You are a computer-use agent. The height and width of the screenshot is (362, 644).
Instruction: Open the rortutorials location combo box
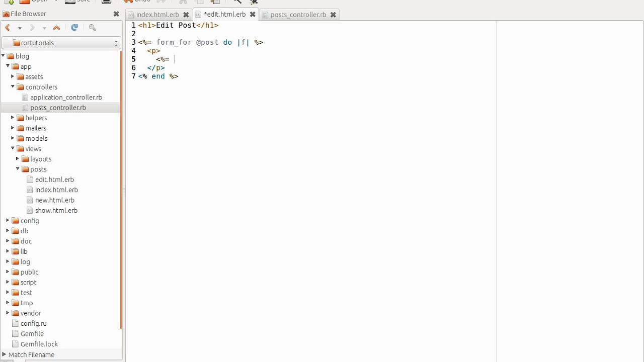61,43
